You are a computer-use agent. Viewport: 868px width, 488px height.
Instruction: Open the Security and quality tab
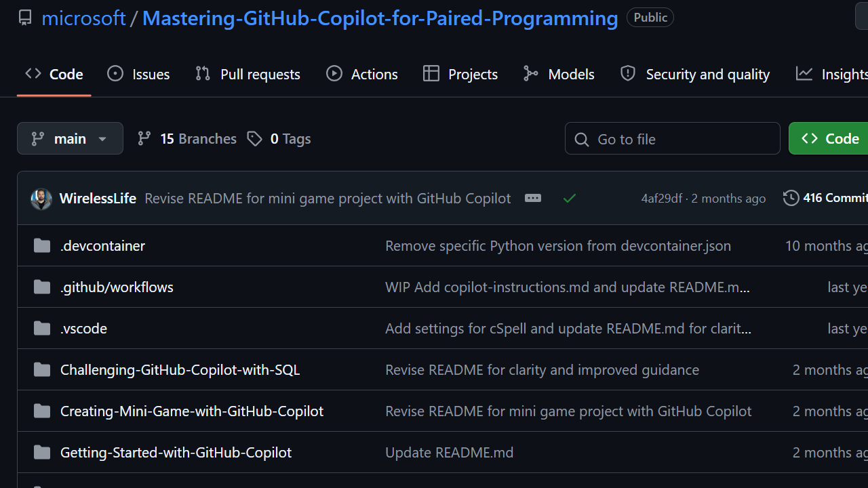[695, 74]
